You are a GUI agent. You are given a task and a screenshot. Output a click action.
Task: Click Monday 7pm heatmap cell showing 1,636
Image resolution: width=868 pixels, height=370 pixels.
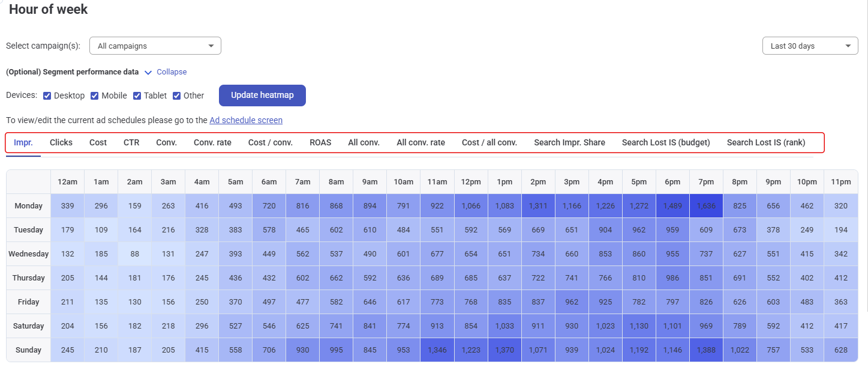pos(706,206)
